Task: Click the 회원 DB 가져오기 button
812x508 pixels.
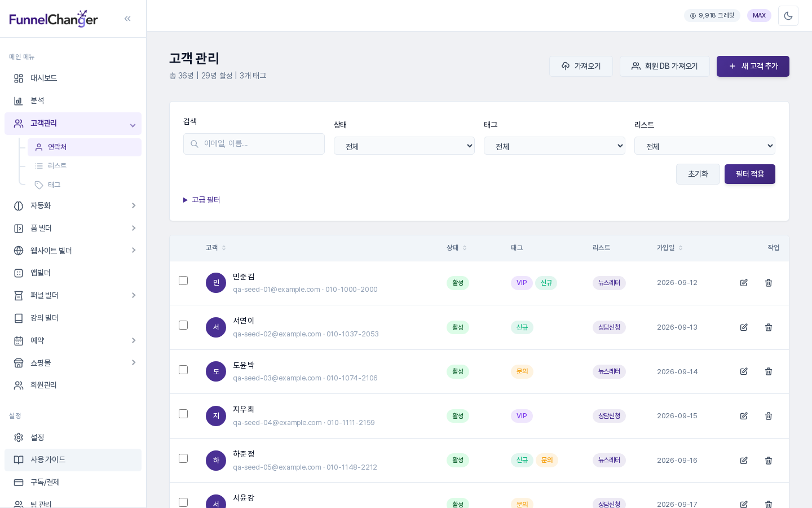Action: (x=665, y=66)
